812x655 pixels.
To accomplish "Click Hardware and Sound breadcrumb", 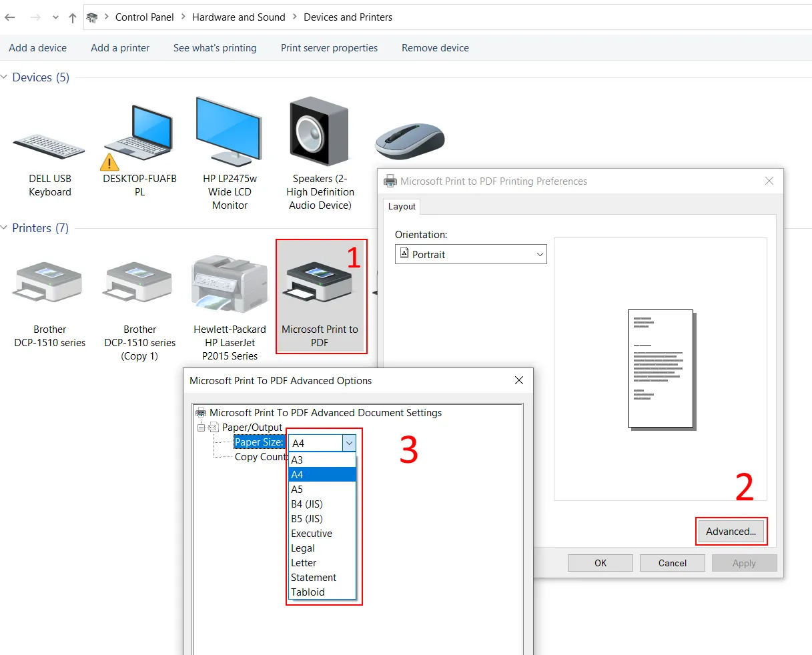I will 238,17.
